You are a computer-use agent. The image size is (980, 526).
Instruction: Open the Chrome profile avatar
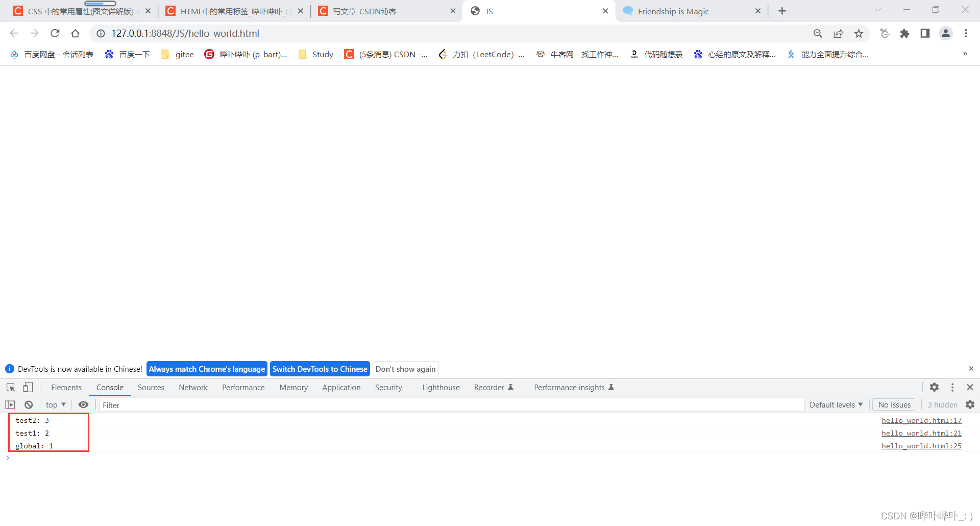pyautogui.click(x=945, y=33)
